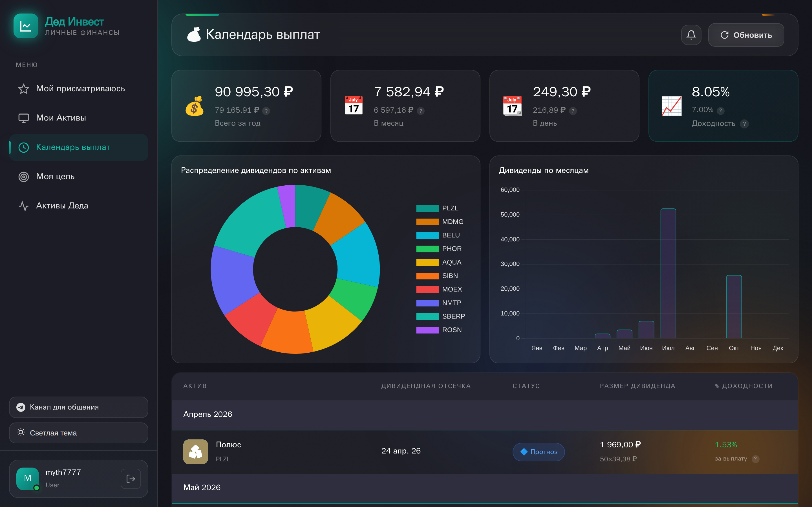Open Мои Активы menu item
812x507 pixels.
pos(61,118)
